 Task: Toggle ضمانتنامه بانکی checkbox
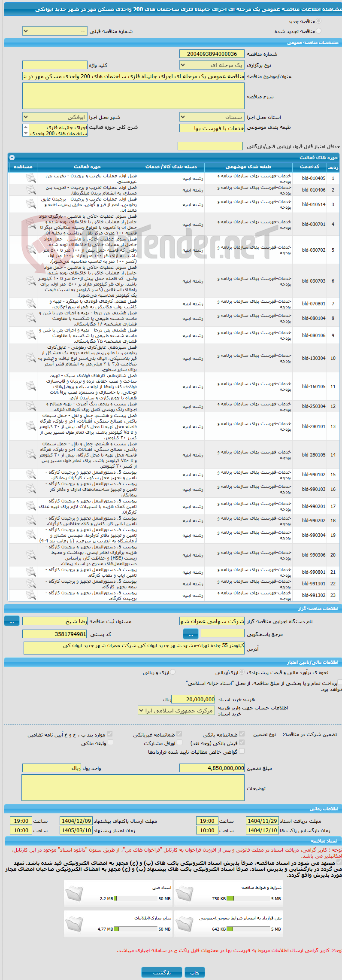242,734
